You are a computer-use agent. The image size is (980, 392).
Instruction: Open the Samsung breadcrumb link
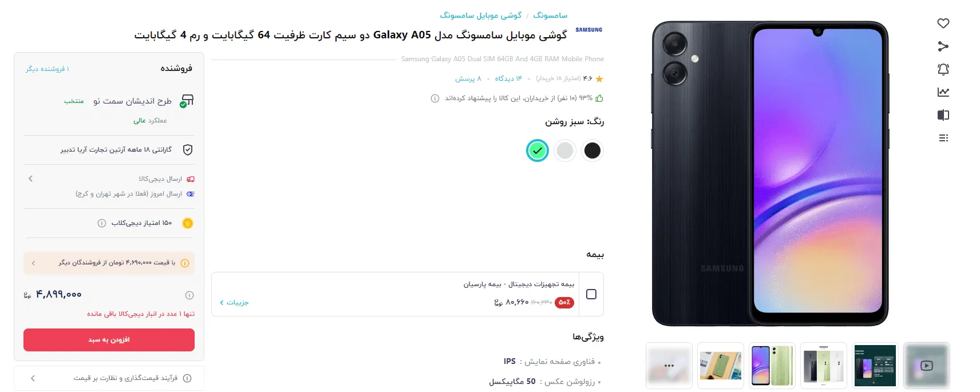550,15
